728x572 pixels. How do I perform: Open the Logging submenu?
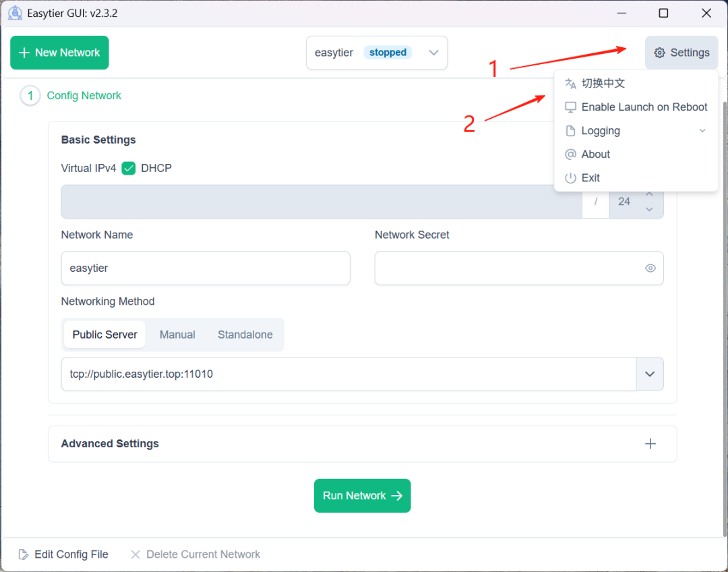pos(636,131)
